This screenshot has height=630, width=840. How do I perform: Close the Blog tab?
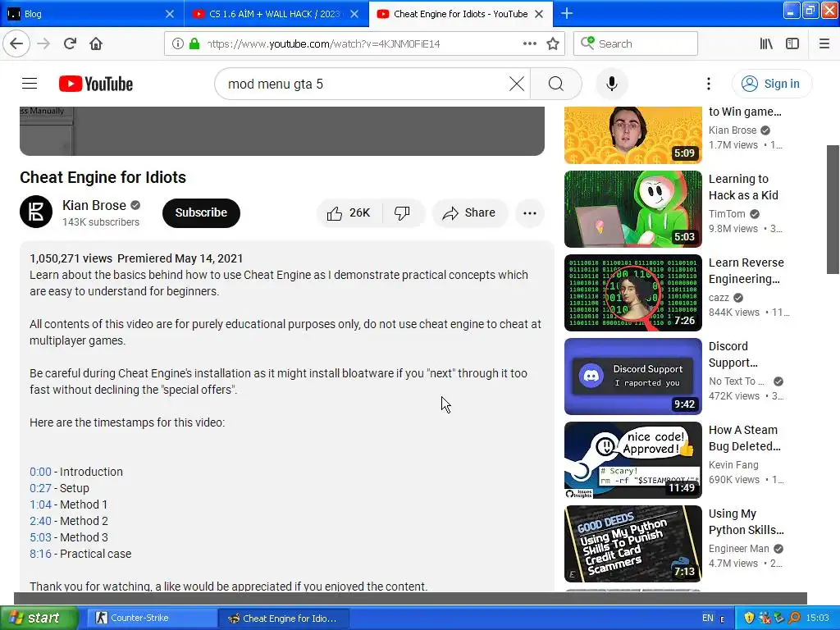[170, 14]
